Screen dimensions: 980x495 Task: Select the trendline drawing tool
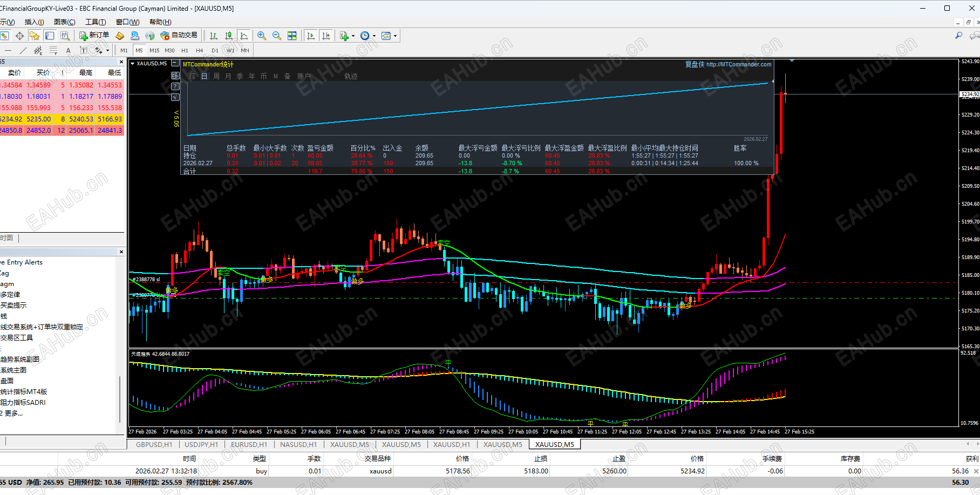[x=23, y=50]
